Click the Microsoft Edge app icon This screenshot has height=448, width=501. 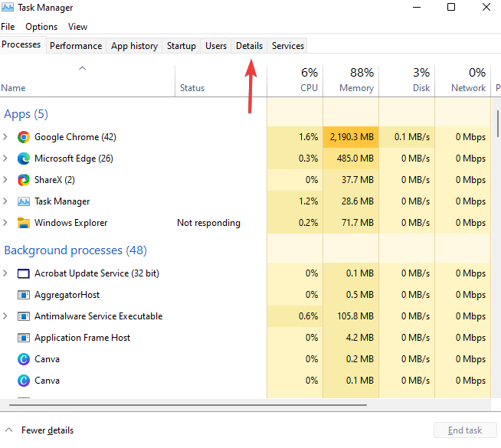pos(23,159)
